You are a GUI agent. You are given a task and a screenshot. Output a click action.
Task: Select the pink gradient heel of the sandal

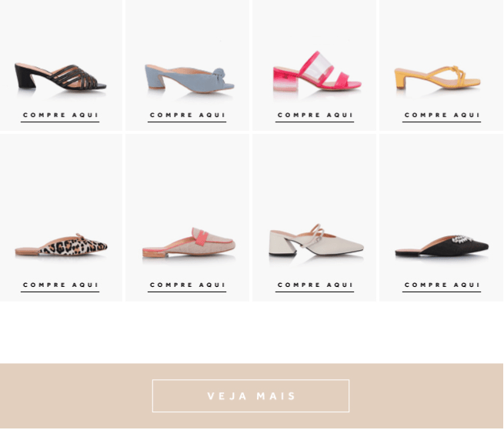pyautogui.click(x=285, y=79)
